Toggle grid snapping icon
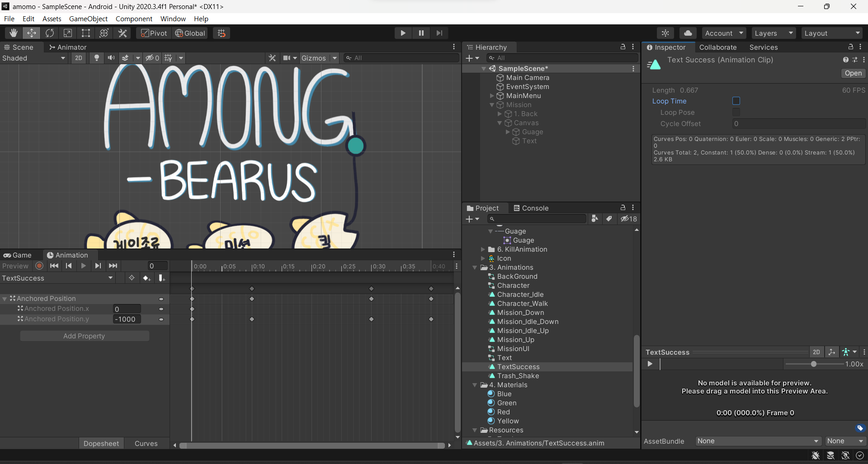This screenshot has height=464, width=868. coord(222,33)
